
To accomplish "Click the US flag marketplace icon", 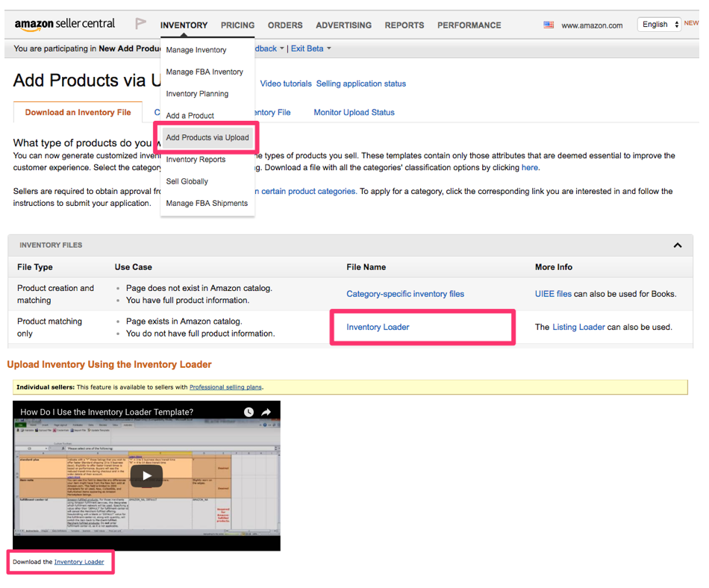I will (549, 25).
